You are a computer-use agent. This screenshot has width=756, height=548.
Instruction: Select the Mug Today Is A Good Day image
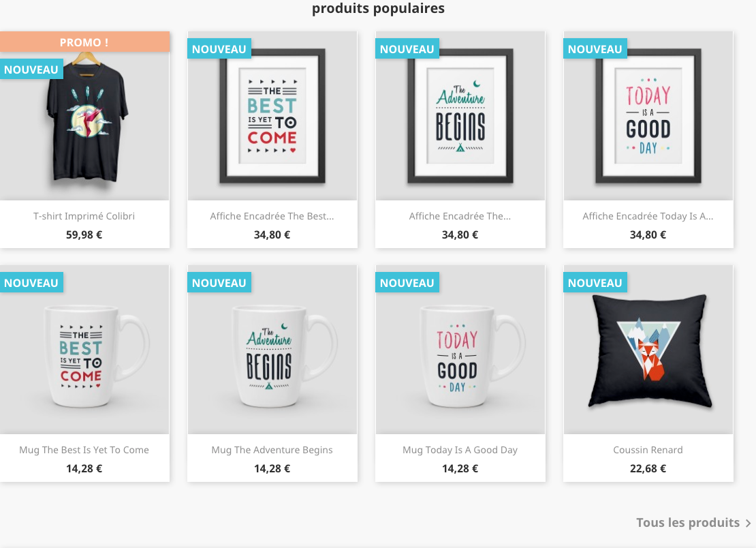460,350
